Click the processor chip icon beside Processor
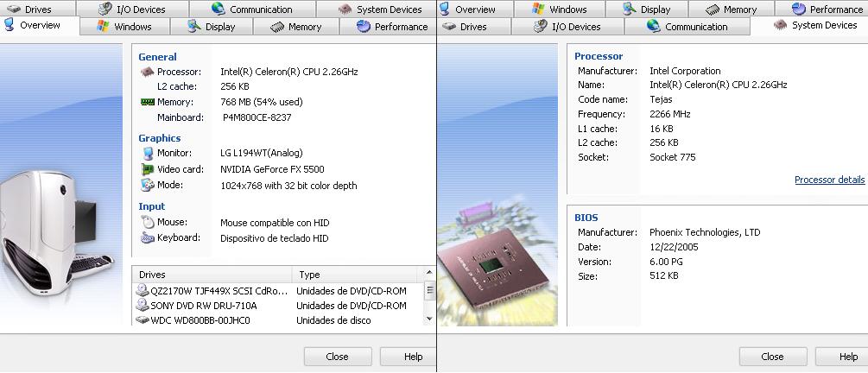The image size is (868, 373). 147,72
